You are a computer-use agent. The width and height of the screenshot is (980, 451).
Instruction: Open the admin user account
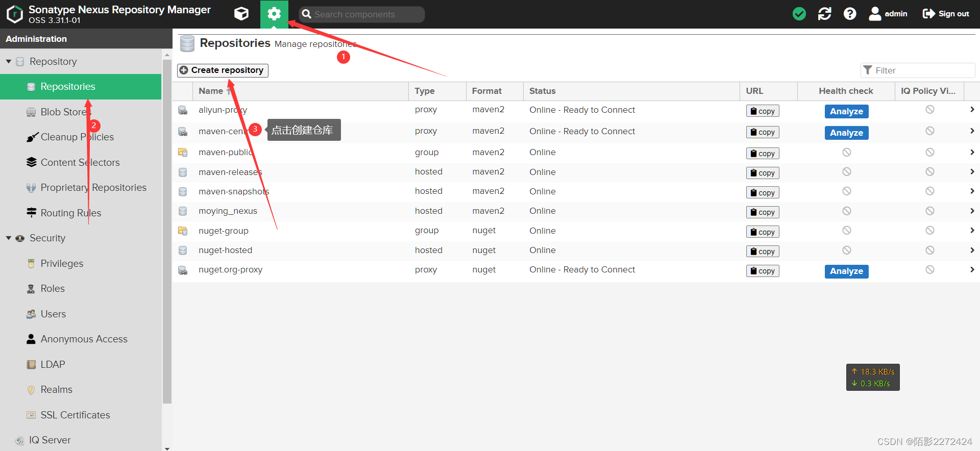pyautogui.click(x=888, y=14)
